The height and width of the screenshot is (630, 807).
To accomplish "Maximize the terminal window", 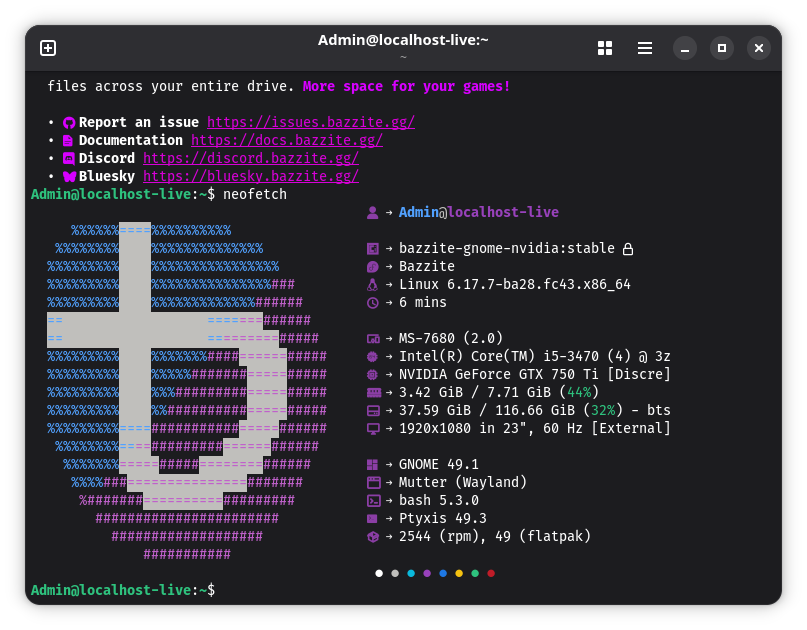I will (722, 48).
